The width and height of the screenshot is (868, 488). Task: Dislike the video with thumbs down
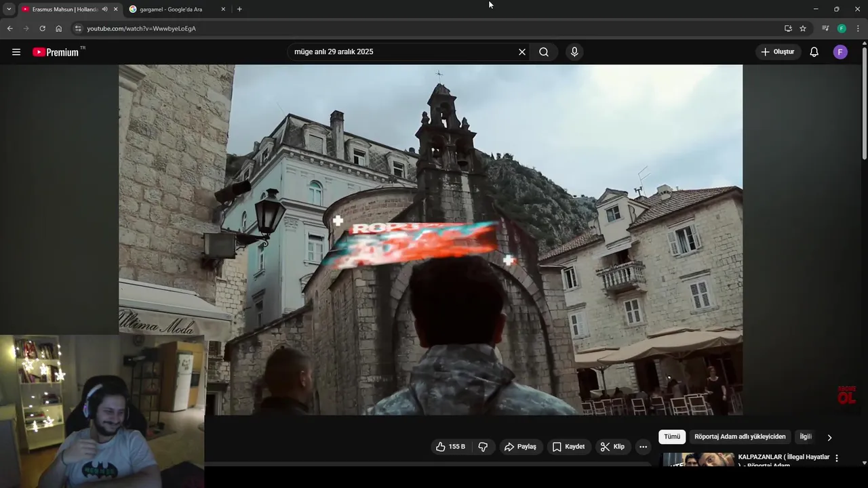pyautogui.click(x=483, y=447)
